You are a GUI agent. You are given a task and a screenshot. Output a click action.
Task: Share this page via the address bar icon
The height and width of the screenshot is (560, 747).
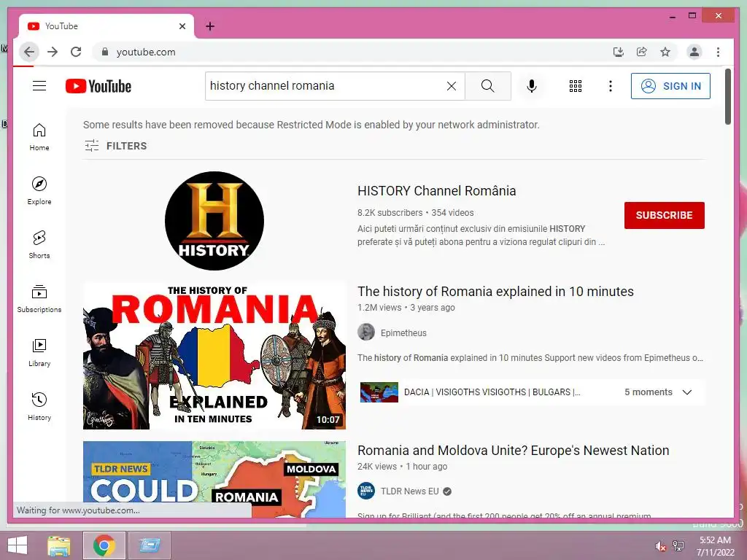[642, 52]
